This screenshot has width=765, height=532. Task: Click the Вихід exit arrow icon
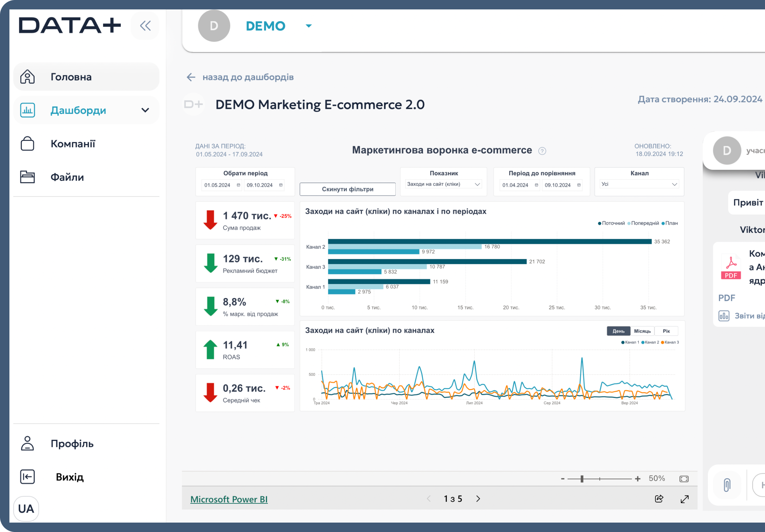click(27, 477)
